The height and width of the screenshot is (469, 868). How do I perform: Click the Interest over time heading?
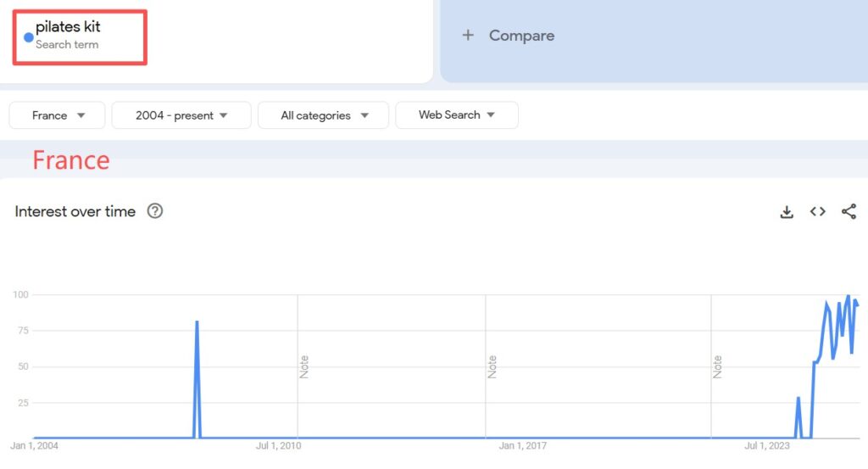tap(75, 212)
